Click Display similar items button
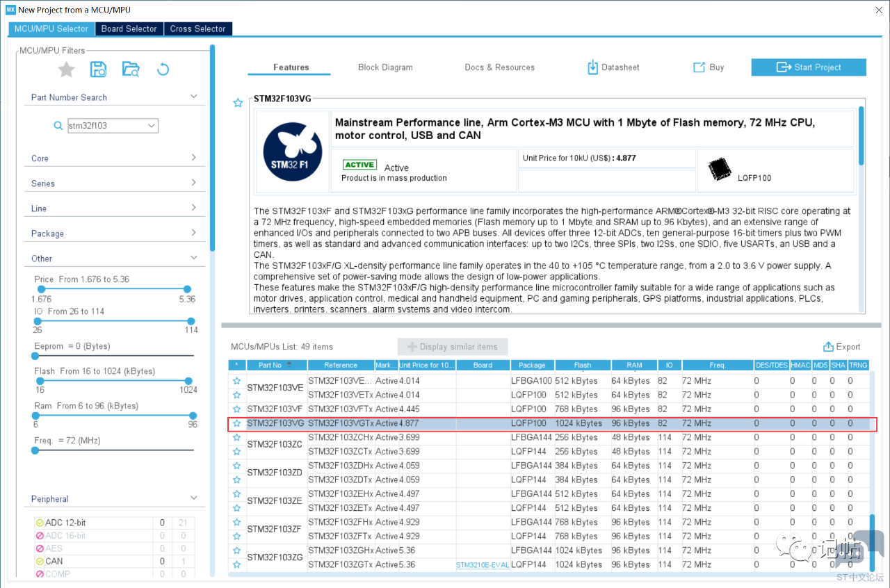This screenshot has width=890, height=588. [x=453, y=347]
